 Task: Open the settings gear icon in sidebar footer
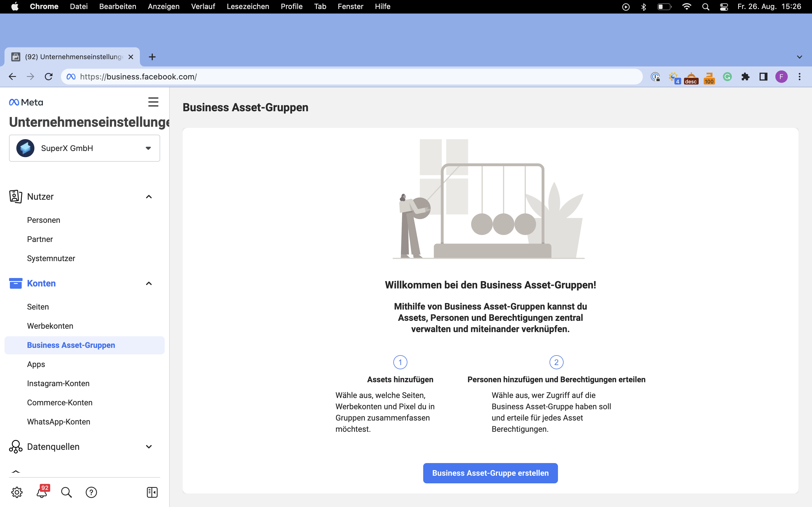point(17,492)
